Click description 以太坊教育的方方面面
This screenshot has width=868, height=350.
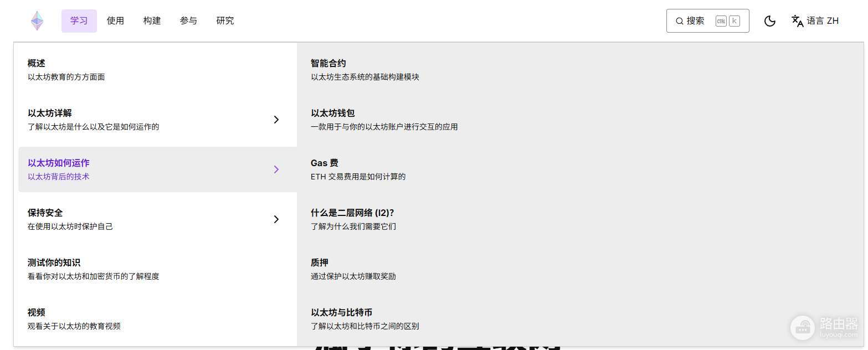[66, 77]
